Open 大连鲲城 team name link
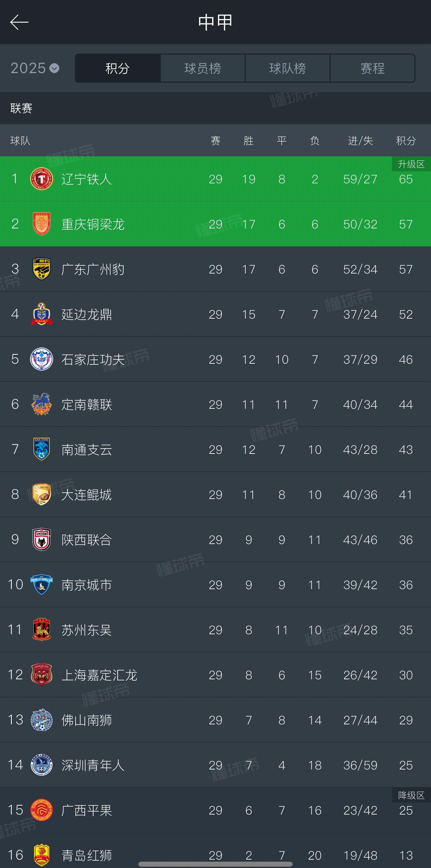This screenshot has height=868, width=431. 87,495
